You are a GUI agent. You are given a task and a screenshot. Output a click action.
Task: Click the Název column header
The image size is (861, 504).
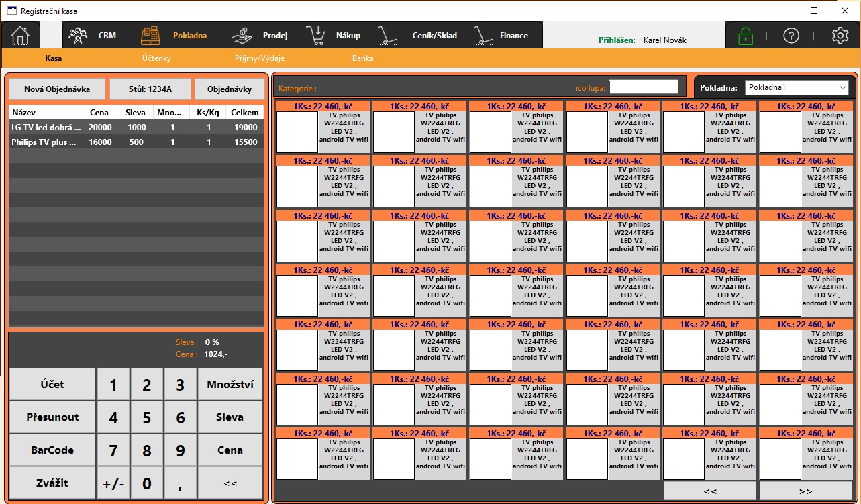coord(45,113)
